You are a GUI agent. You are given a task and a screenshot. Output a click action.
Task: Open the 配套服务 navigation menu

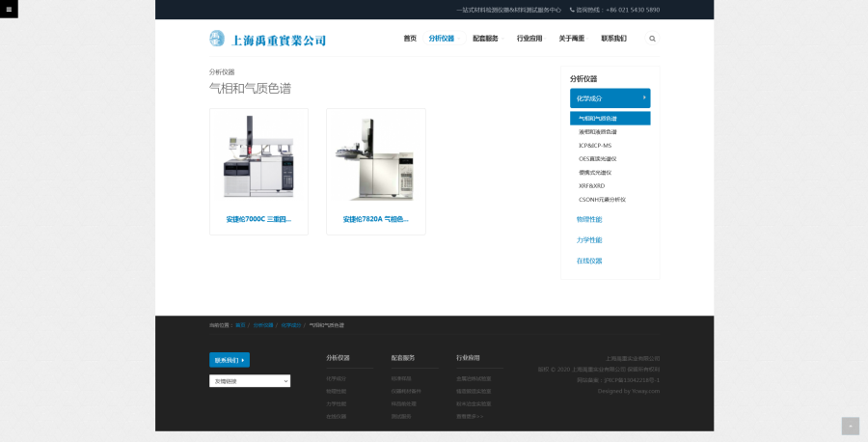[486, 39]
